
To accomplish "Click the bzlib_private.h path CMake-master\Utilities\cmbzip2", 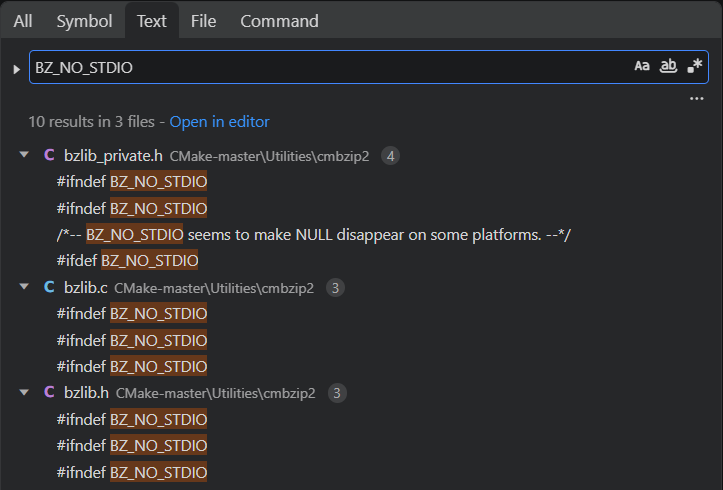I will coord(270,156).
